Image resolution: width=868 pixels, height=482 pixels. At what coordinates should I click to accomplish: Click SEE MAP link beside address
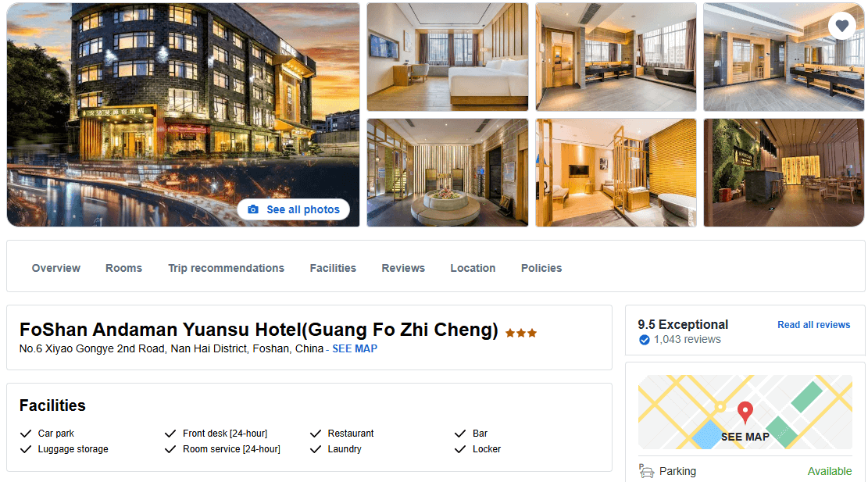click(x=355, y=348)
